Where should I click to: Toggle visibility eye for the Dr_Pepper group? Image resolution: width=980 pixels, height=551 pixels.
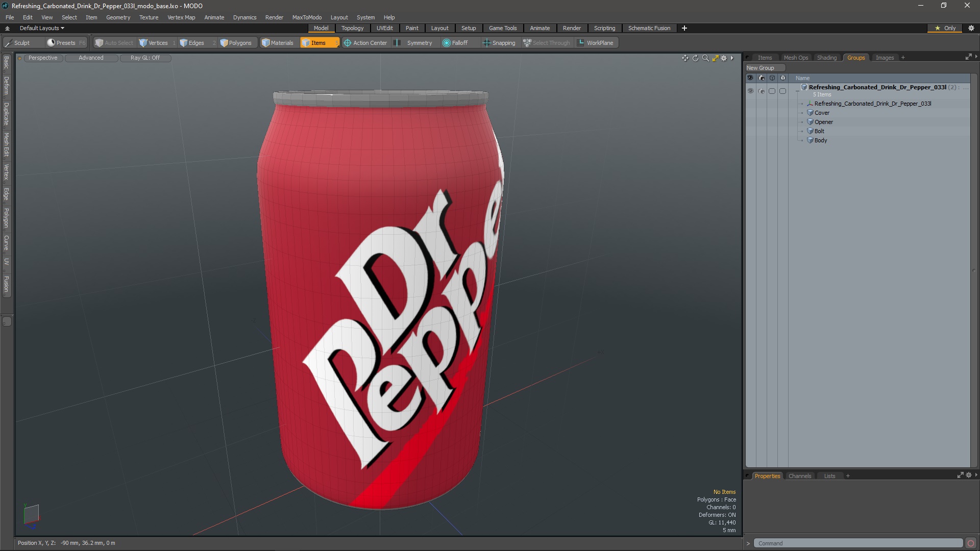click(x=750, y=91)
